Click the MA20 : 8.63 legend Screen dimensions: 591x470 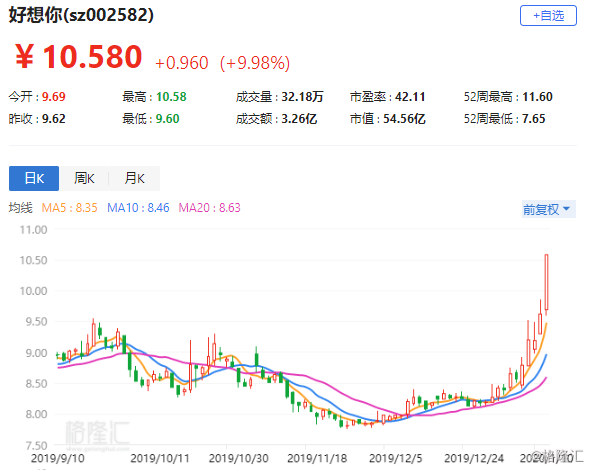(x=209, y=208)
